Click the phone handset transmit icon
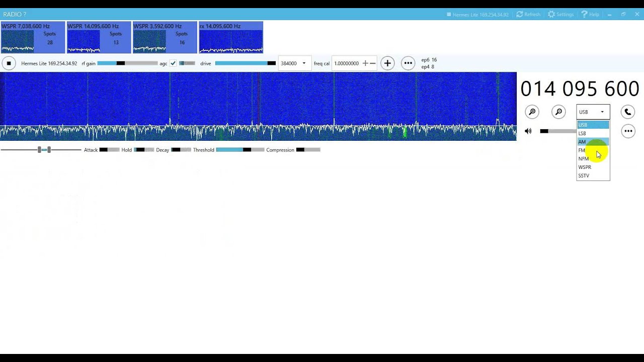 (x=628, y=112)
